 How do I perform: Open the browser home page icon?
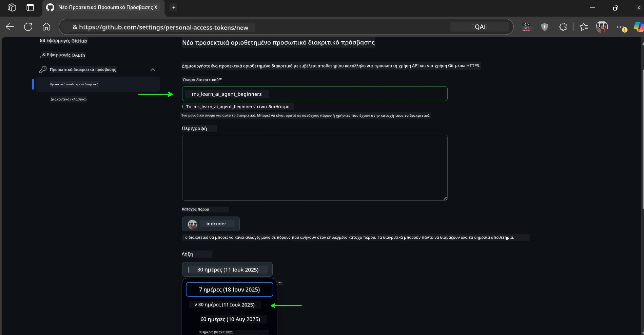(46, 27)
